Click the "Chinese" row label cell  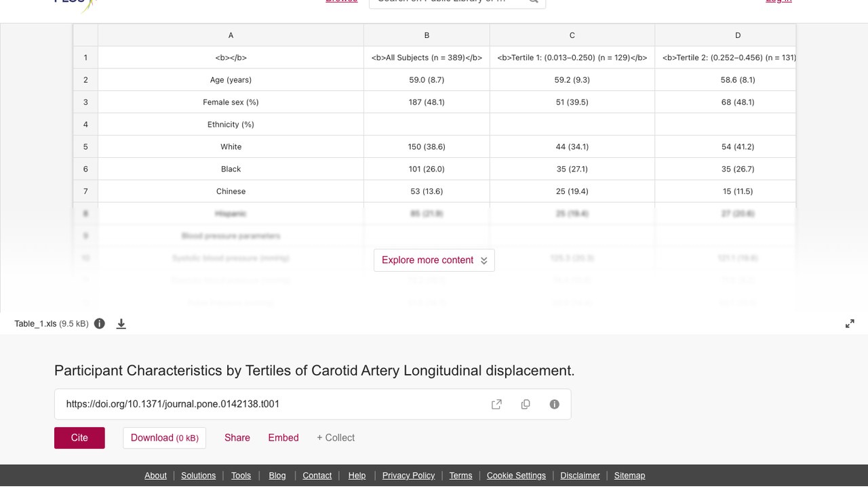(231, 192)
